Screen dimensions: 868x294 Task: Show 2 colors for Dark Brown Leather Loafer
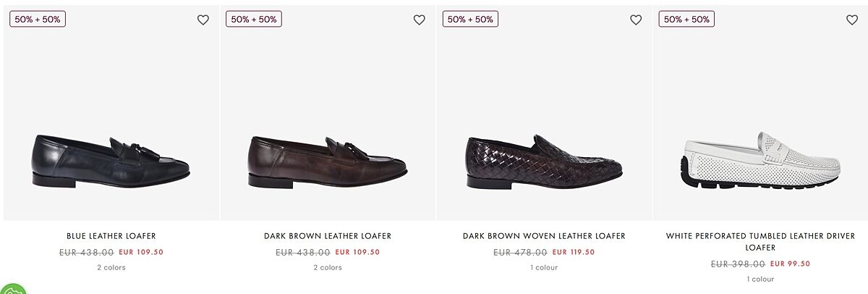click(x=328, y=267)
